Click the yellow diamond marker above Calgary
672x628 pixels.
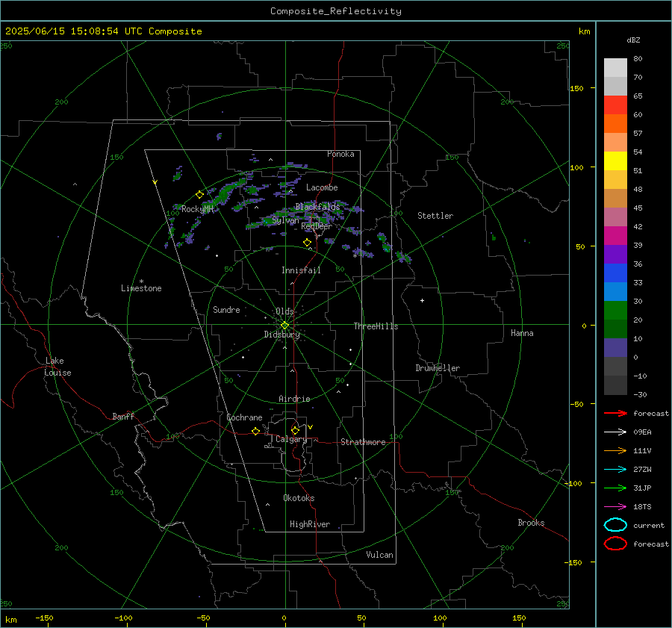coord(295,430)
